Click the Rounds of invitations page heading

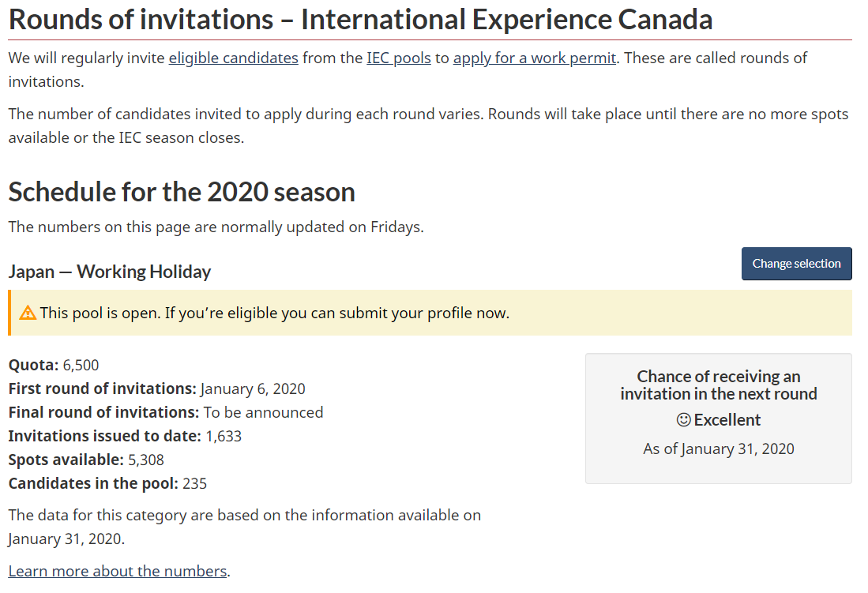pyautogui.click(x=360, y=20)
